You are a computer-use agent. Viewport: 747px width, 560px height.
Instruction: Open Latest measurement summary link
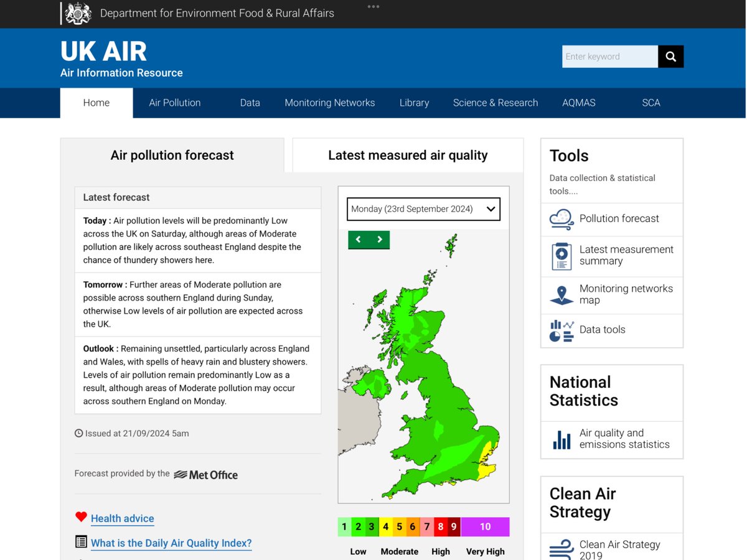coord(626,255)
